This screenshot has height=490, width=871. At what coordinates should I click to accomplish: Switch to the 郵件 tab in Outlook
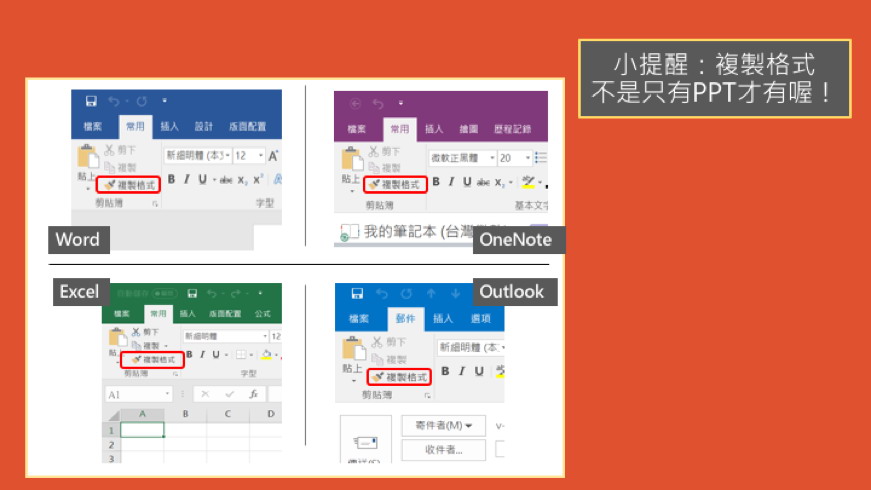point(406,319)
